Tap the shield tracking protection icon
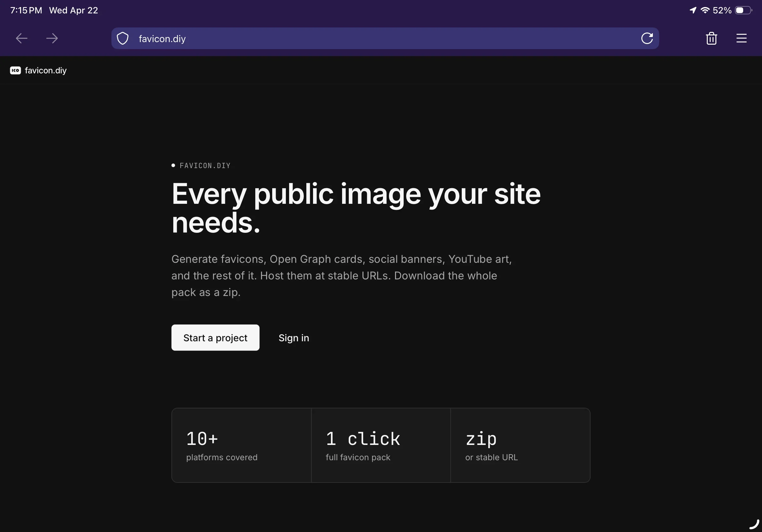The width and height of the screenshot is (762, 532). 123,39
